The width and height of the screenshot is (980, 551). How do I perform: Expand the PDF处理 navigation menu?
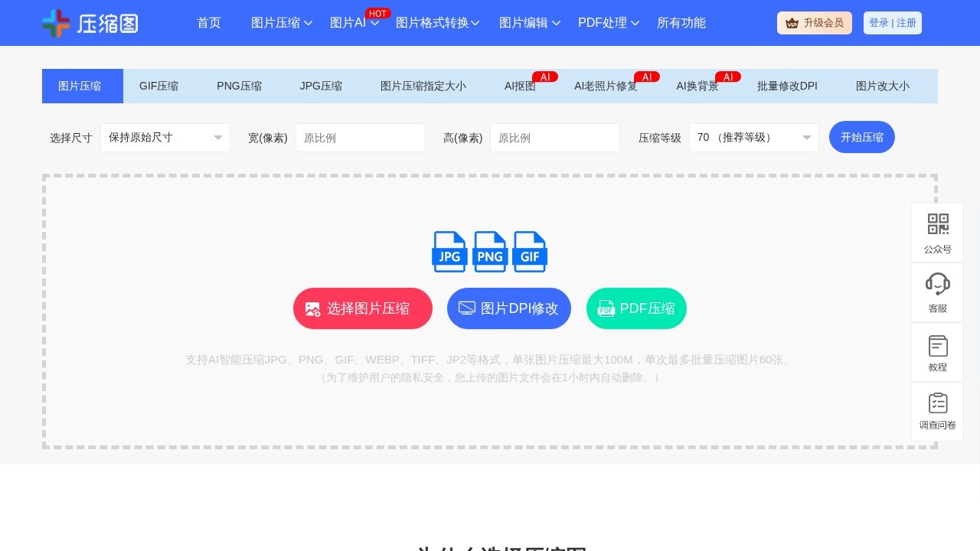[x=607, y=23]
